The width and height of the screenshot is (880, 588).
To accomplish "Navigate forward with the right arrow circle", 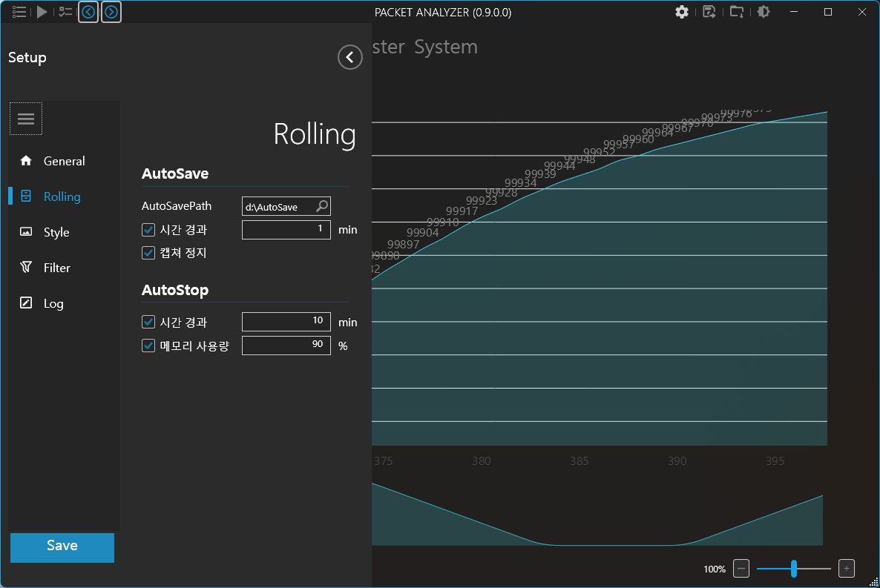I will coord(111,12).
